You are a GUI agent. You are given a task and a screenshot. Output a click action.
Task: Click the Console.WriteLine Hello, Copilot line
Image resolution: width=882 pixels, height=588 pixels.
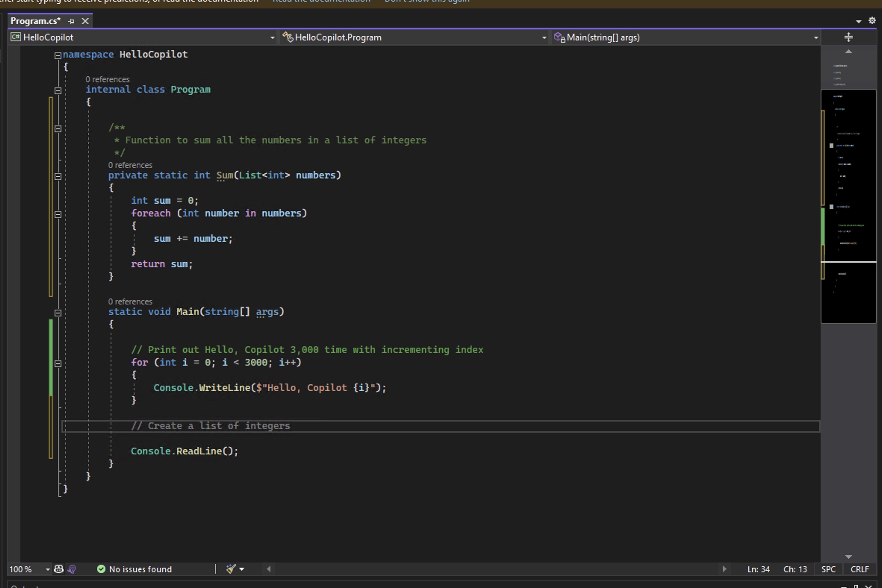[x=270, y=388]
